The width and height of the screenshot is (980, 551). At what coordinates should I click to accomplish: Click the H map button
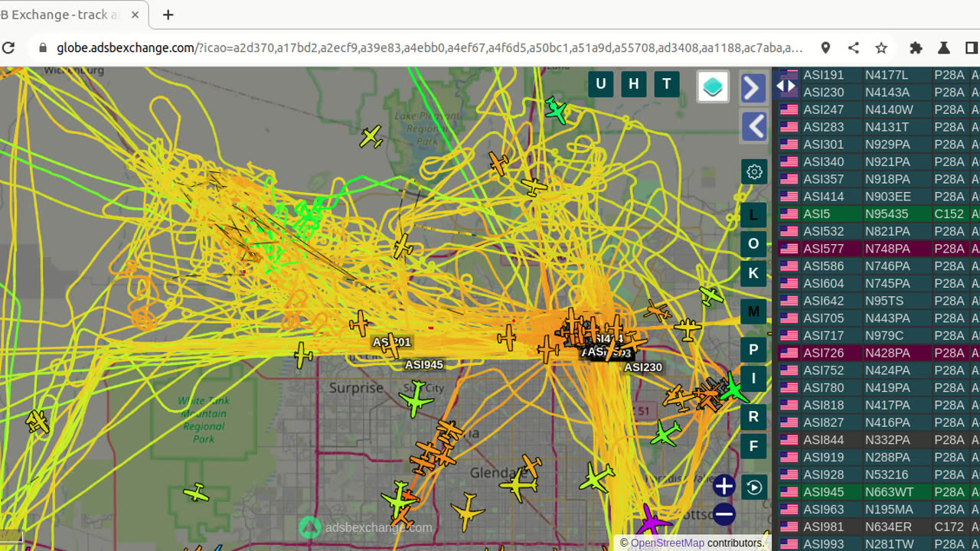(x=634, y=84)
